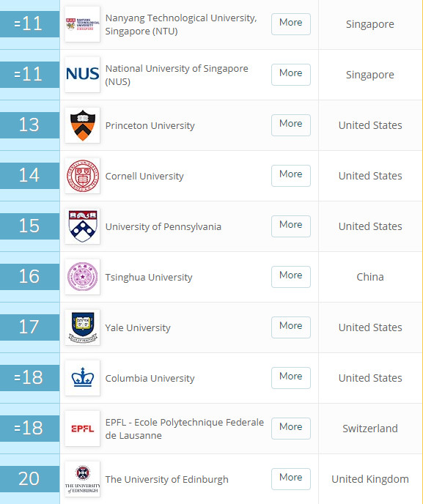423x504 pixels.
Task: Click the University of Pennsylvania crest logo
Action: click(82, 226)
